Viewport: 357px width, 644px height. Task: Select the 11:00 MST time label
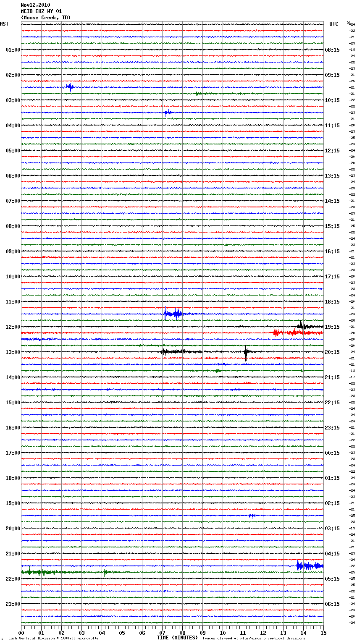13,302
